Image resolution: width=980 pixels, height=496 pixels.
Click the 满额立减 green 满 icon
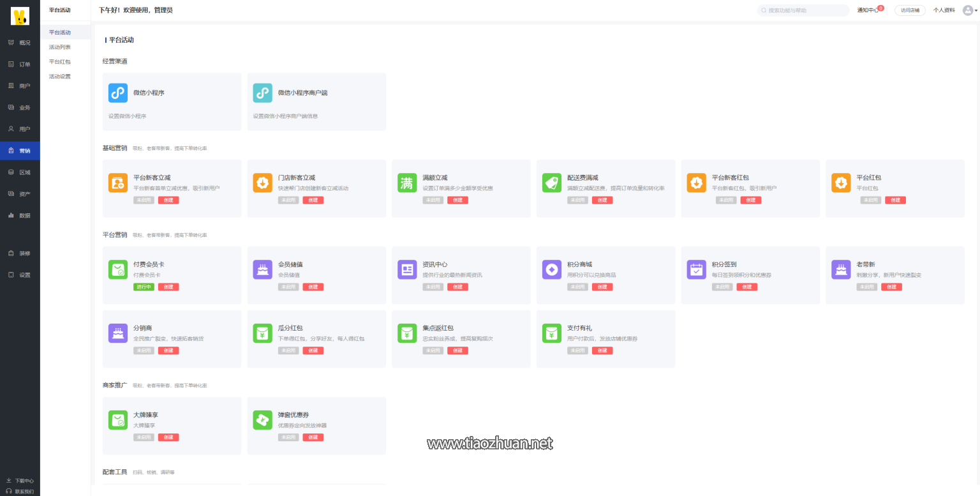coord(407,183)
